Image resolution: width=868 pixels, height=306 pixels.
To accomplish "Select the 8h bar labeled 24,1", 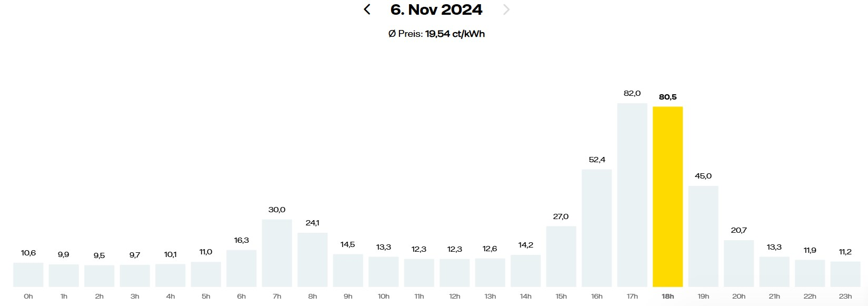I will (313, 260).
